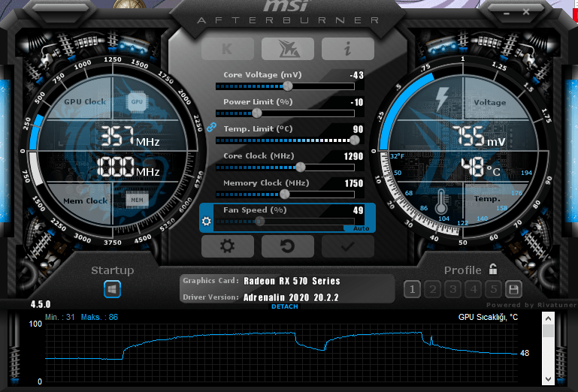The height and width of the screenshot is (392, 578).
Task: Click the Temp. Limit slider handle
Action: (x=354, y=140)
